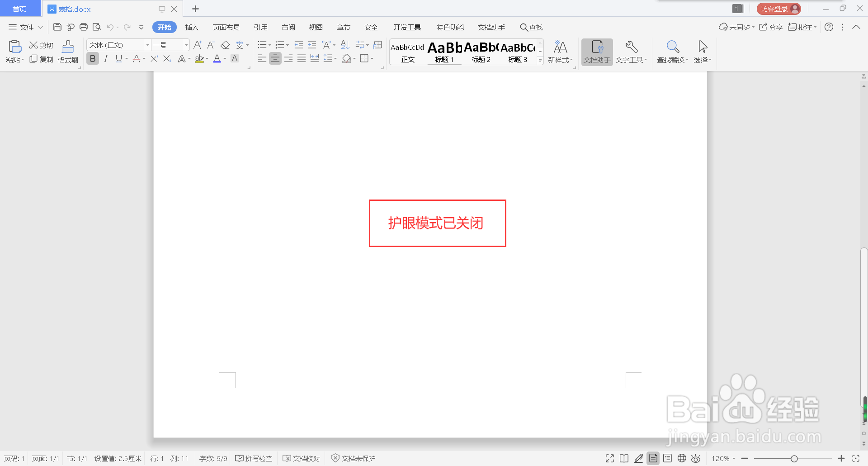868x466 pixels.
Task: Activate the 选择 selection tool
Action: point(703,51)
